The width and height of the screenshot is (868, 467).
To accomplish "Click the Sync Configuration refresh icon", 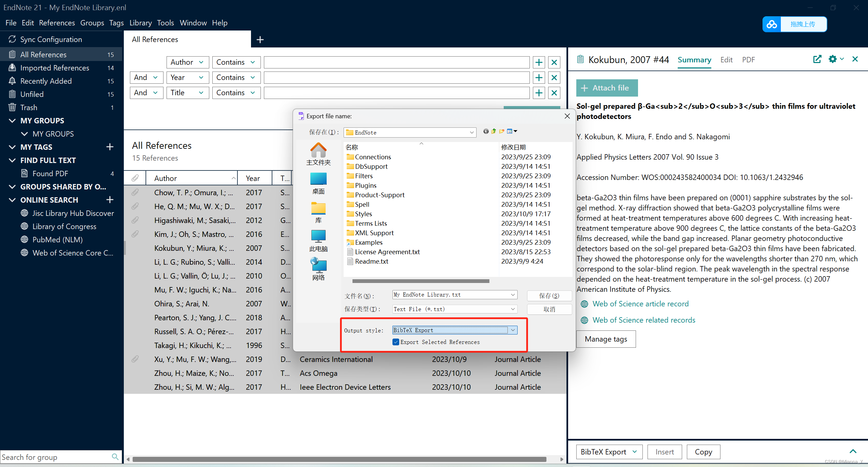I will click(x=12, y=39).
